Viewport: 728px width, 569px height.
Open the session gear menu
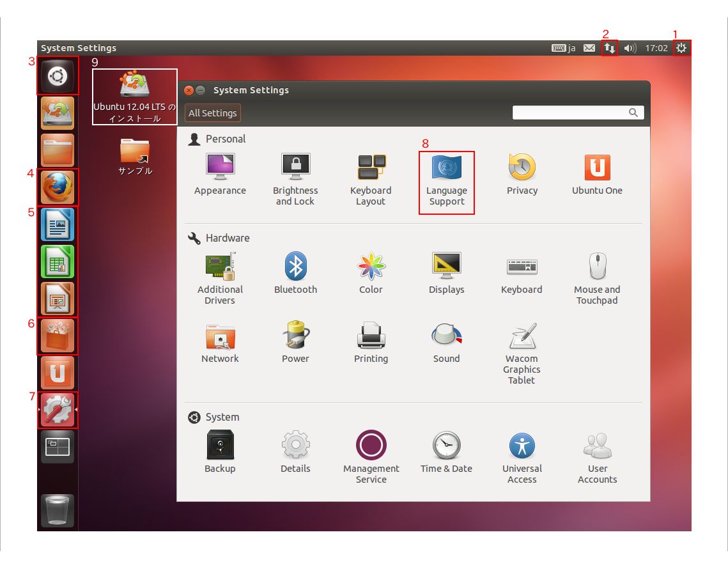tap(683, 47)
